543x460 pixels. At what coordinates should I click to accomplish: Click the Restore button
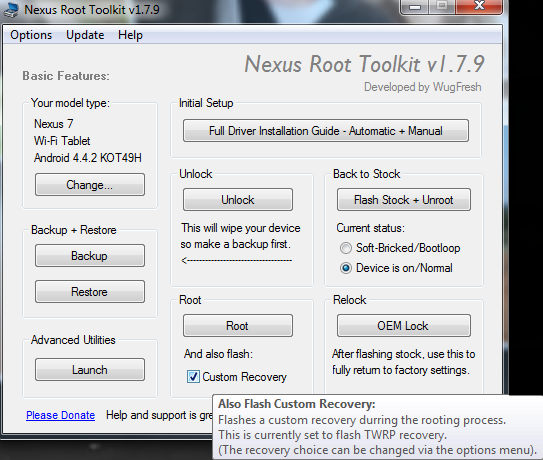tap(90, 292)
